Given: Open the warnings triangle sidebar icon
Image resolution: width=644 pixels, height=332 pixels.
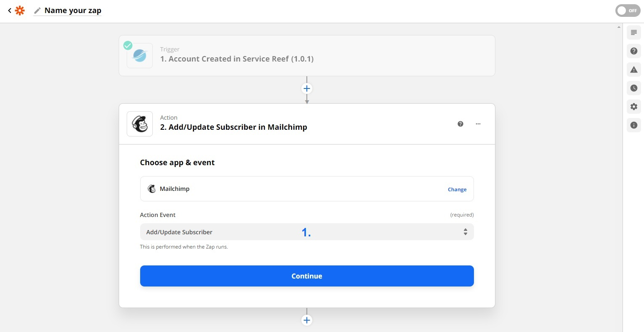Looking at the screenshot, I should pyautogui.click(x=634, y=70).
